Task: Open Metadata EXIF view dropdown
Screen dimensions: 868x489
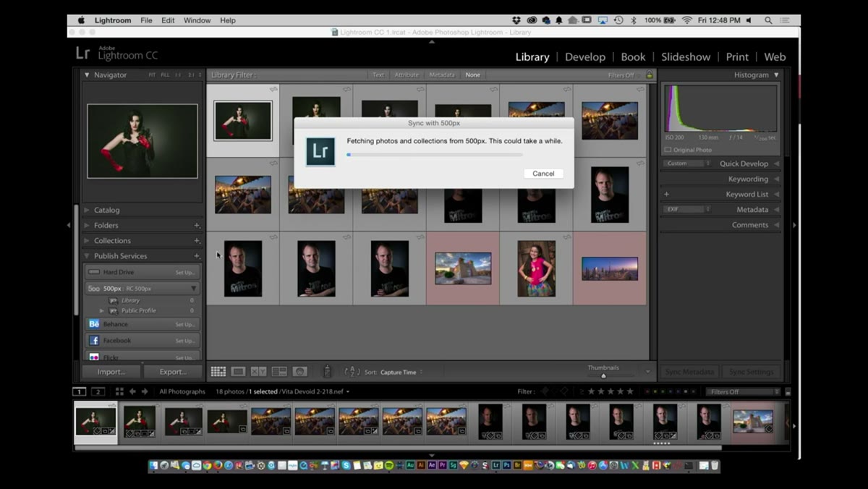Action: (688, 209)
